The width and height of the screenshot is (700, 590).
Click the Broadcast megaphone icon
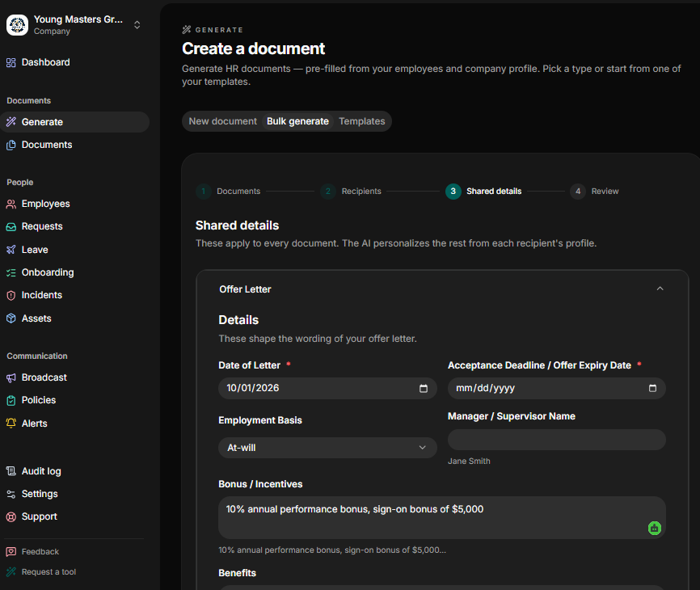tap(11, 377)
